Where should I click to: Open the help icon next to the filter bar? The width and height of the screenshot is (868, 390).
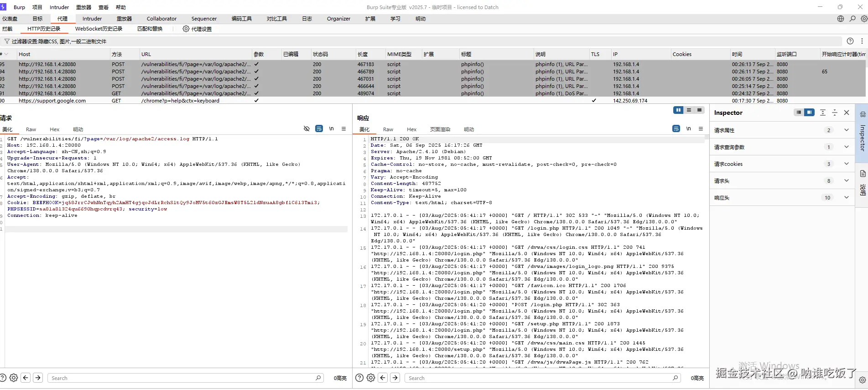(x=850, y=41)
